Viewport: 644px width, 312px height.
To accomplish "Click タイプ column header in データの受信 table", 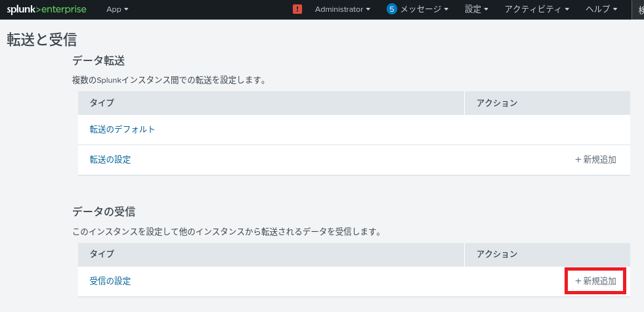I will 102,254.
